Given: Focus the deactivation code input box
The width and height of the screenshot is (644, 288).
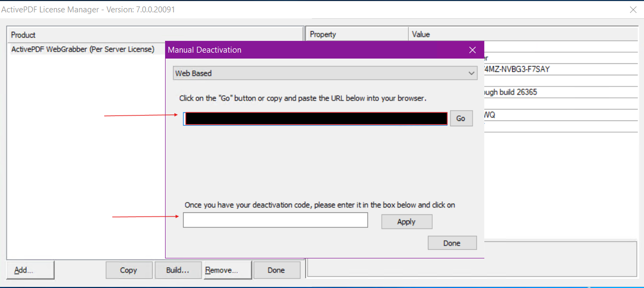Looking at the screenshot, I should tap(275, 220).
